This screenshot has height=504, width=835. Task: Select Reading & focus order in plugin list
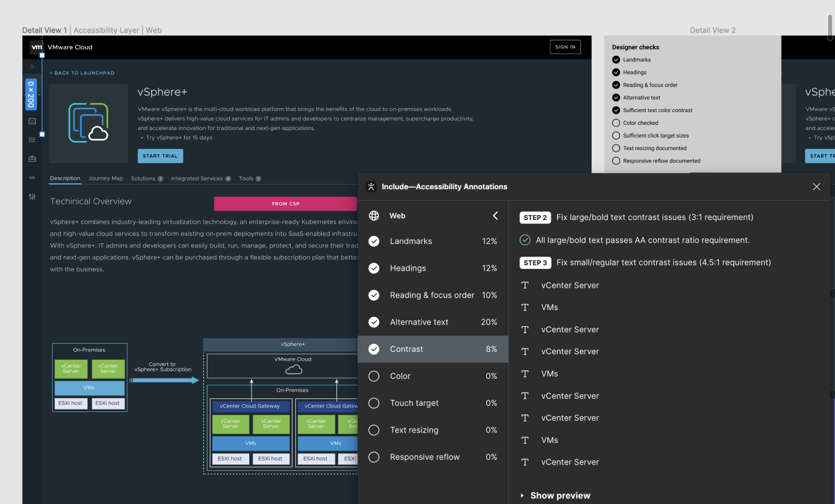[433, 295]
